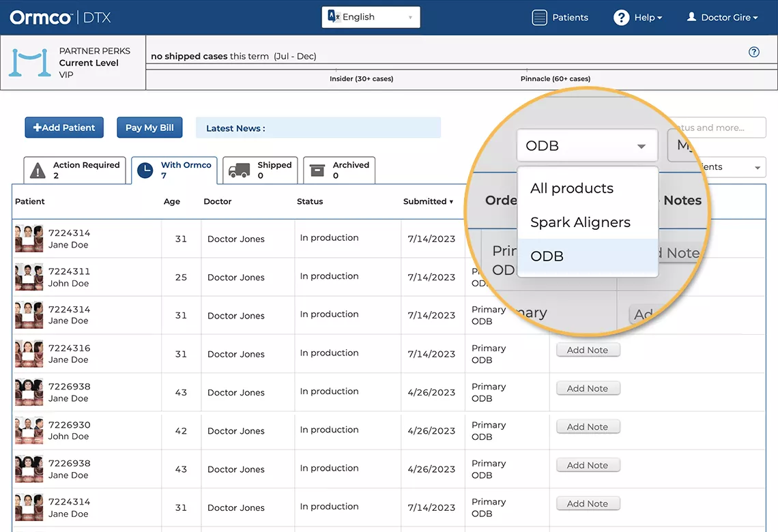This screenshot has width=778, height=532.
Task: Choose Spark Aligners from product list
Action: click(x=580, y=222)
